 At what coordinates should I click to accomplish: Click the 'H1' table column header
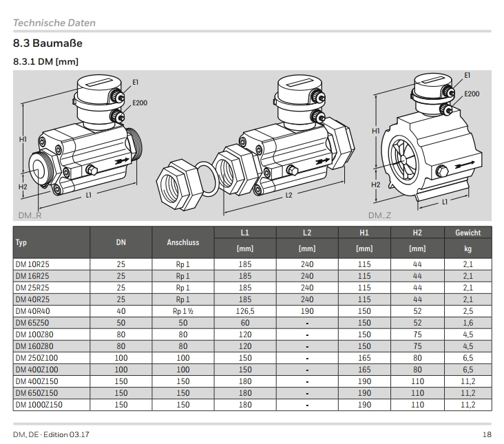point(364,233)
